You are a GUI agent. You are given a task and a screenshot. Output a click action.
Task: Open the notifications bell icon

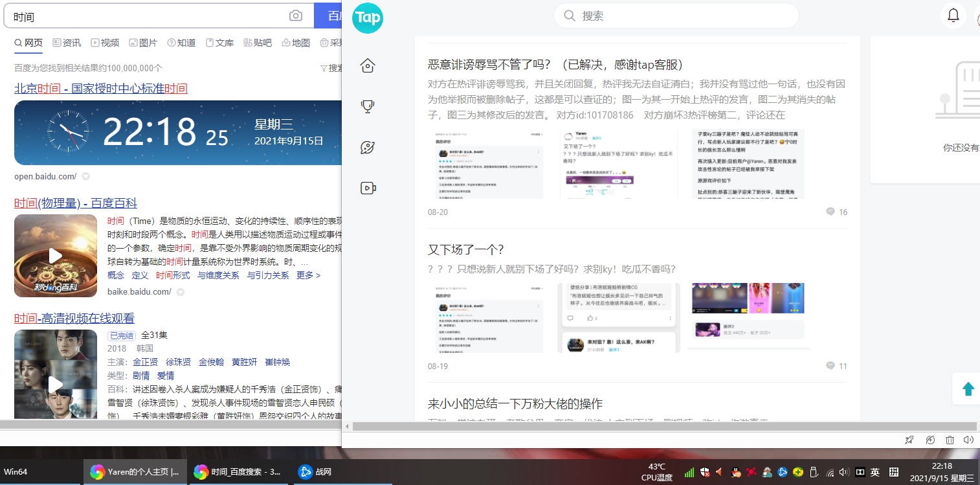[x=953, y=16]
